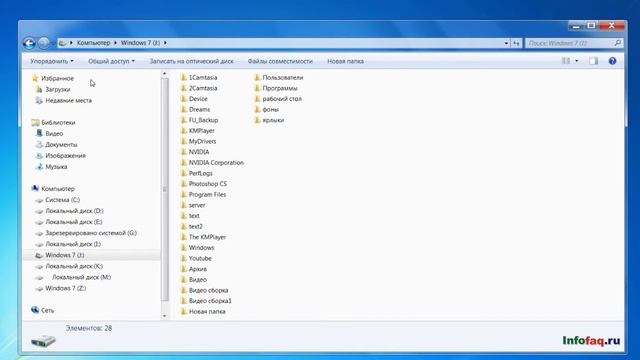Select the Youtube folder icon

click(x=184, y=258)
